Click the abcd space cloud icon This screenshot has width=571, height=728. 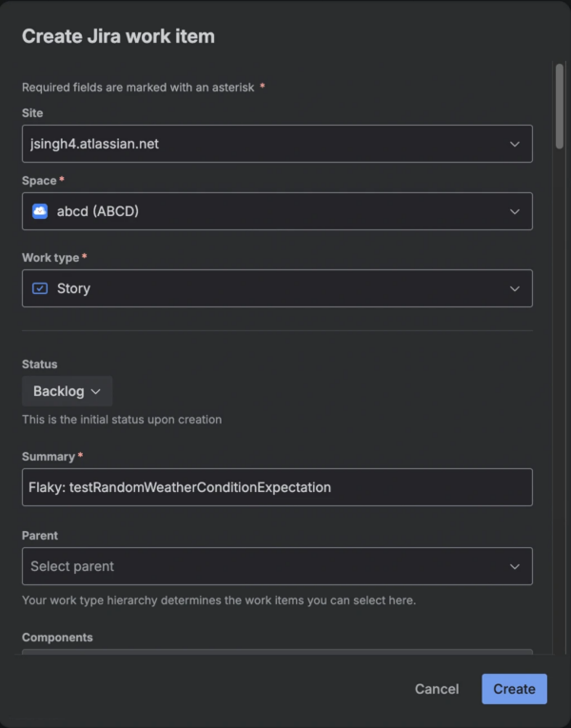click(40, 211)
